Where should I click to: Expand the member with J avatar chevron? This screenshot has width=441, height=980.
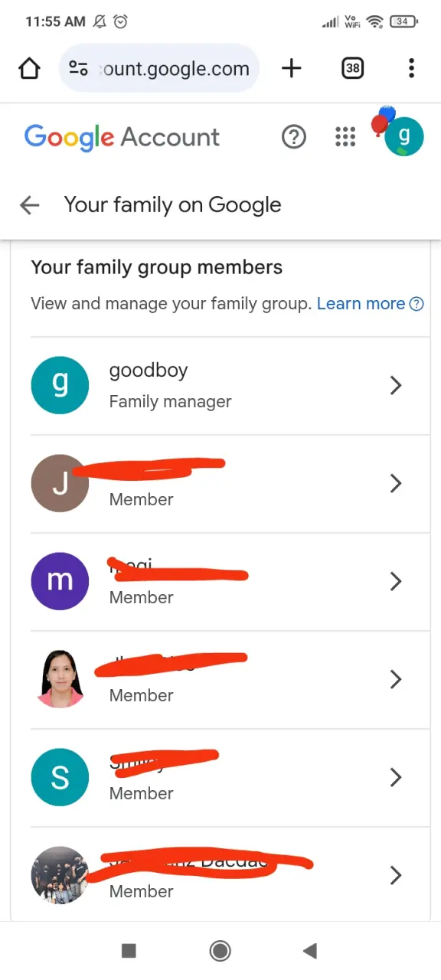click(396, 483)
